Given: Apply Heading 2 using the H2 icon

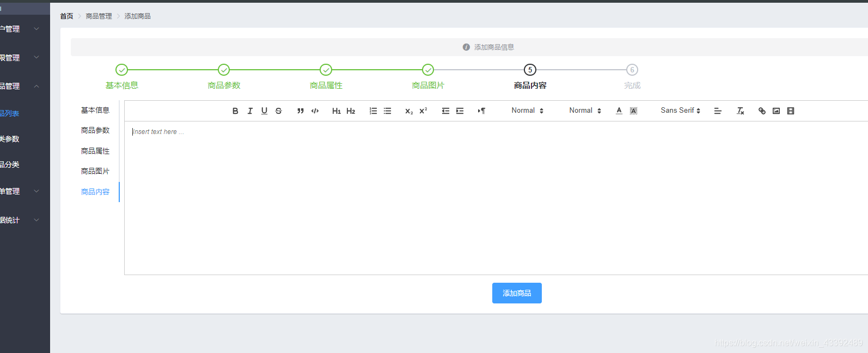Looking at the screenshot, I should click(351, 111).
